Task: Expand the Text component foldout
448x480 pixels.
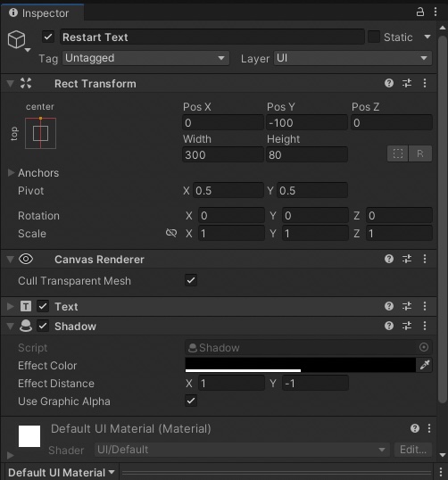Action: (11, 306)
